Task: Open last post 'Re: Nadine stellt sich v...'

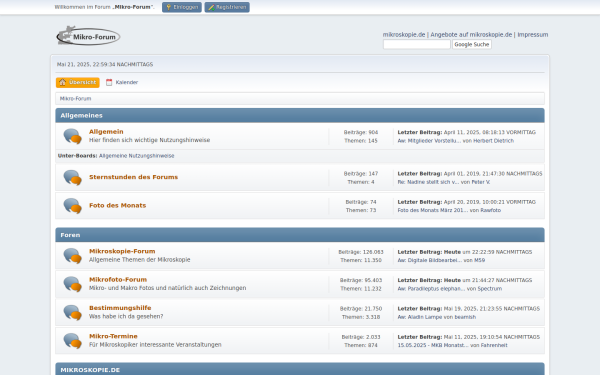Action: point(428,182)
